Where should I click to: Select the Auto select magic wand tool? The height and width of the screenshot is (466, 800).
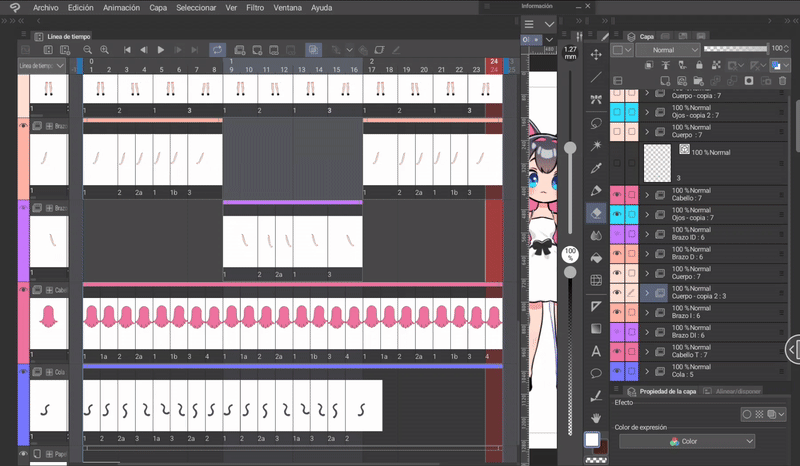[596, 146]
